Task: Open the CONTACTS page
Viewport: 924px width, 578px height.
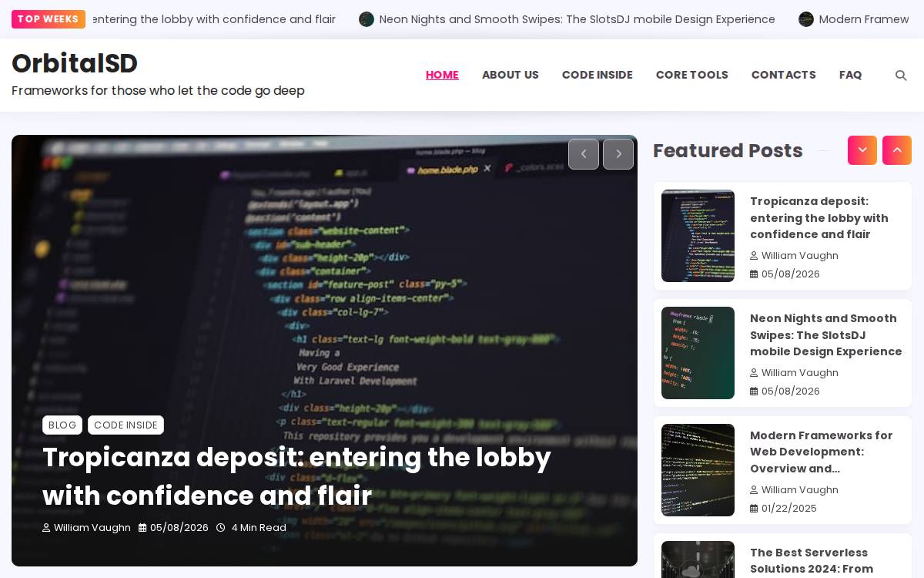Action: (784, 75)
